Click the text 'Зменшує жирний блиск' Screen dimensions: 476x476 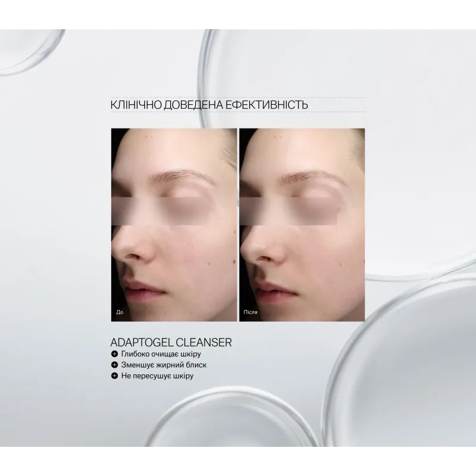click(164, 365)
